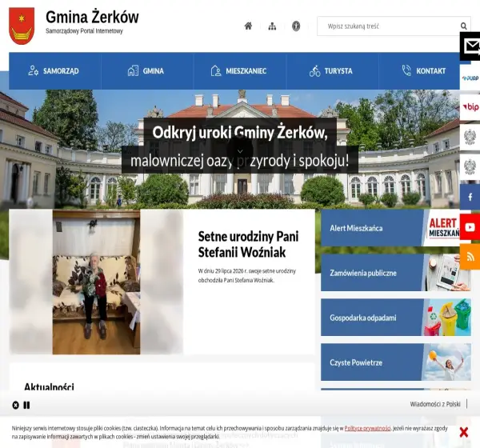
Task: Open the MIESZKANIEC menu
Action: [x=240, y=70]
